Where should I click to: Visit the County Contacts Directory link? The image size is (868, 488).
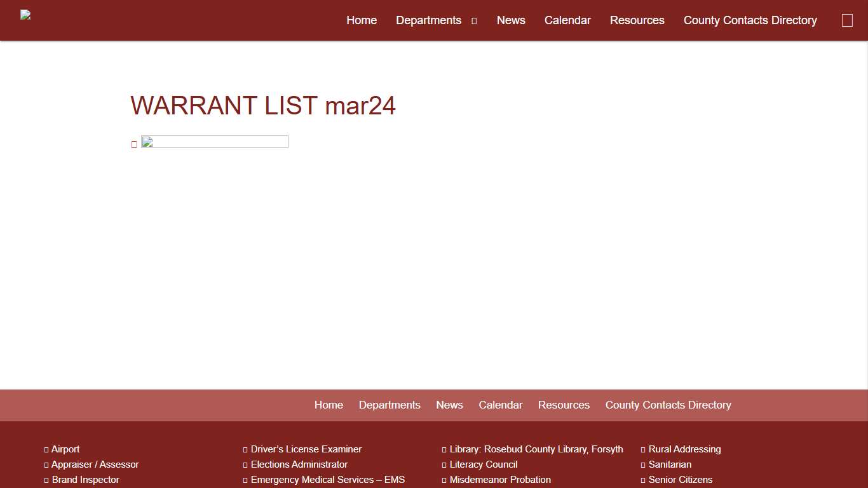(x=750, y=20)
